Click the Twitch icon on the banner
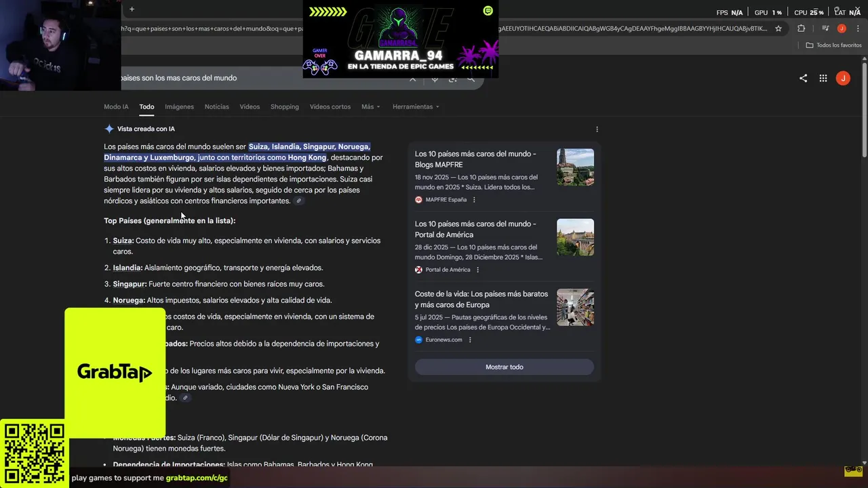This screenshot has width=868, height=488. coord(488,11)
